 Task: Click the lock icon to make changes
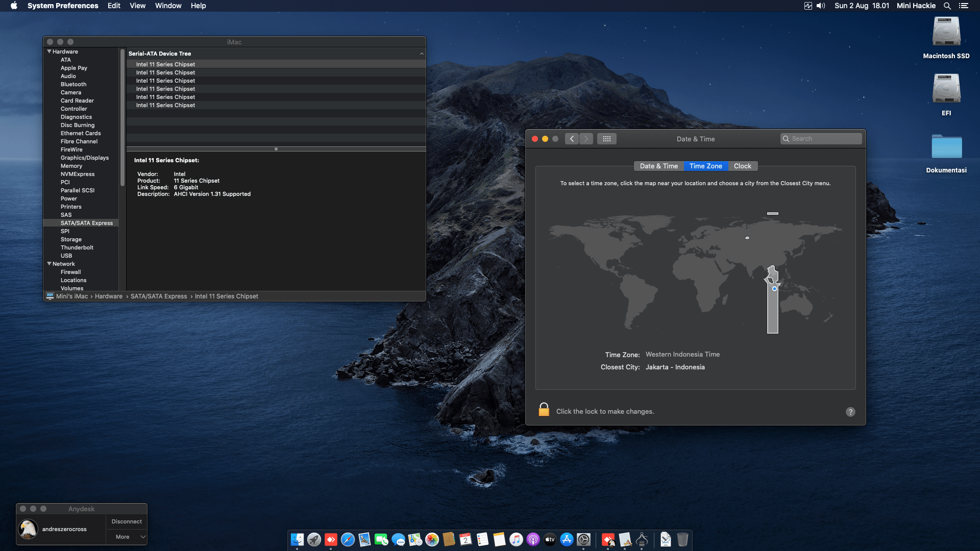544,410
